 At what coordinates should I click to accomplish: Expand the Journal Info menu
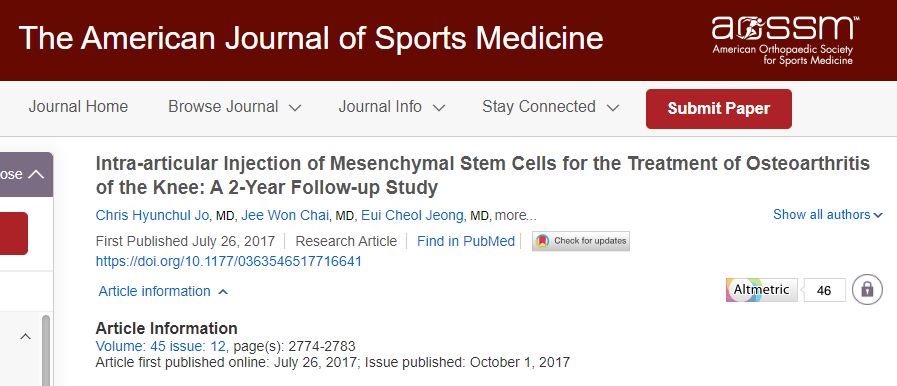point(392,107)
